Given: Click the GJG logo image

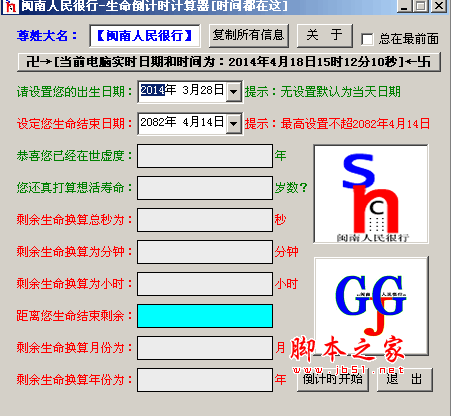Looking at the screenshot, I should coord(371,306).
